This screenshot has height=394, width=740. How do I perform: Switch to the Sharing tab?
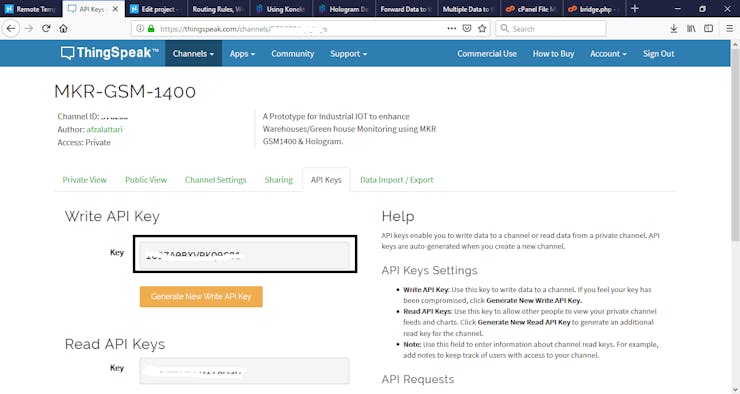pyautogui.click(x=278, y=180)
